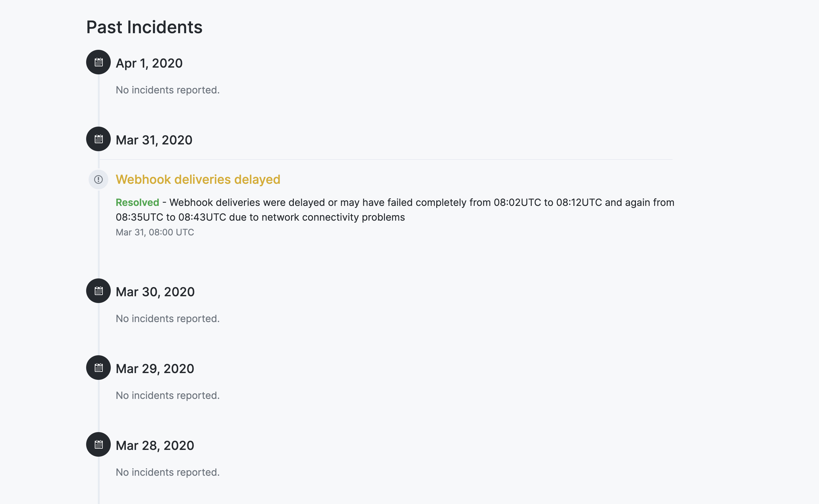Click the calendar icon beside Mar 28, 2020
The height and width of the screenshot is (504, 819).
point(98,445)
